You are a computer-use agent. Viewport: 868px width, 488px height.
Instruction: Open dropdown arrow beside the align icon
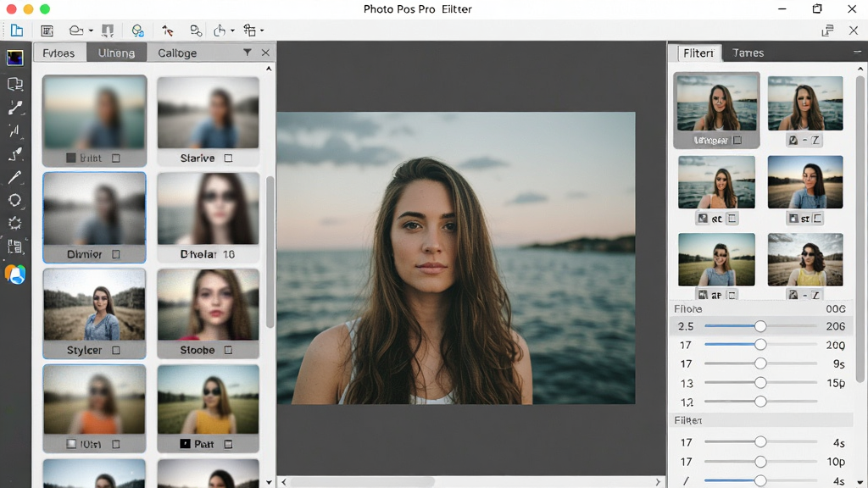[x=262, y=31]
